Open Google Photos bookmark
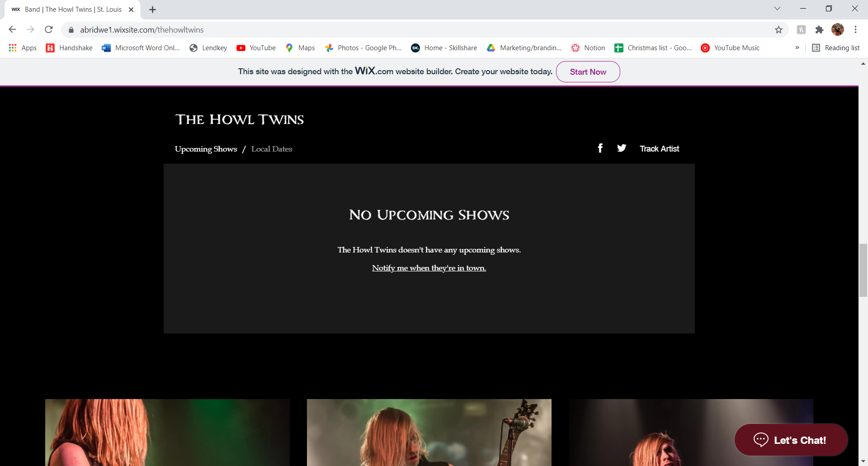Viewport: 868px width, 466px height. (x=363, y=48)
